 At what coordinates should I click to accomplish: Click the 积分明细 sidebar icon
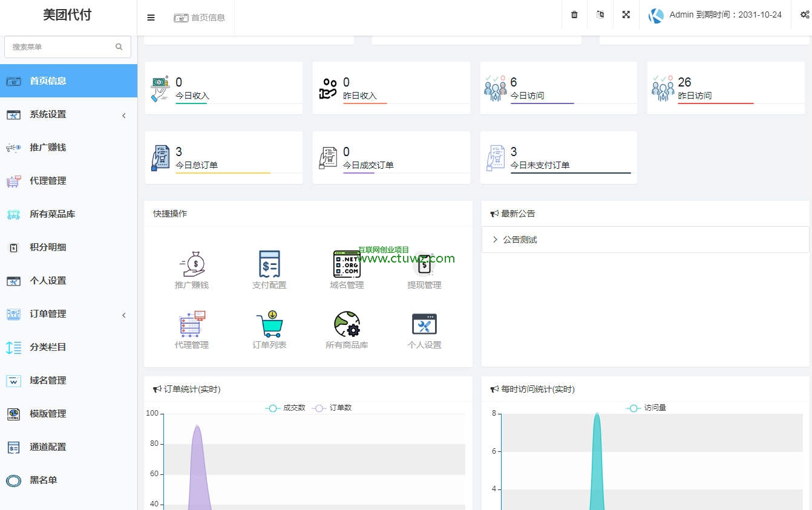(x=13, y=247)
